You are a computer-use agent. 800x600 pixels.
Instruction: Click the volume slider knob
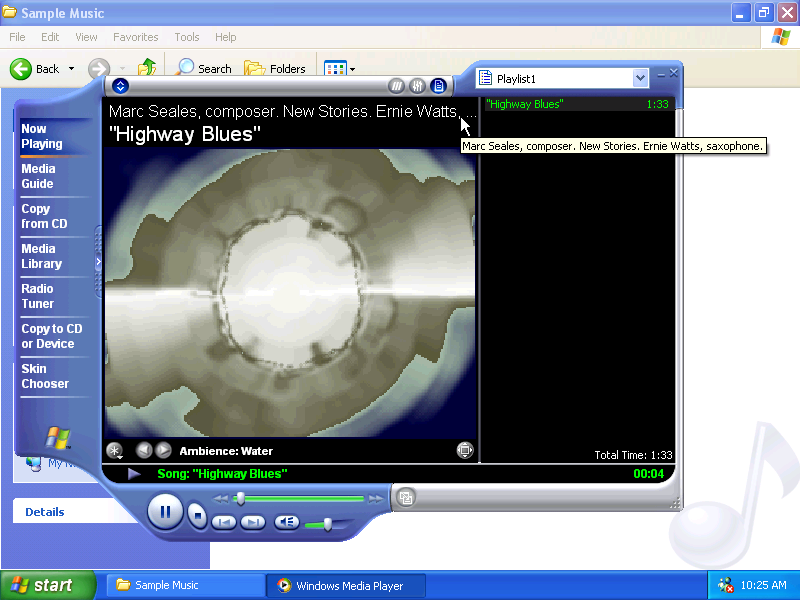tap(328, 524)
